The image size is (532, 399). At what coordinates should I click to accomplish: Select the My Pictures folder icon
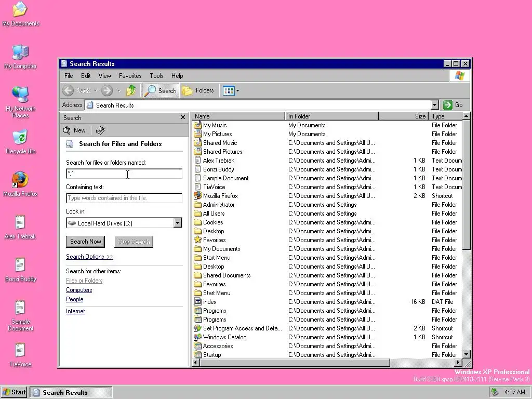198,134
